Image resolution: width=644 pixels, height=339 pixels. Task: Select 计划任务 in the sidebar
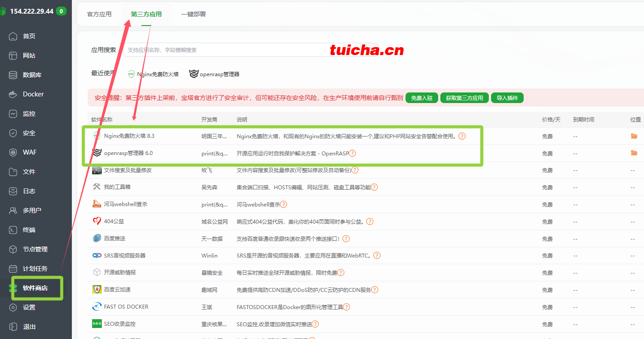[35, 269]
